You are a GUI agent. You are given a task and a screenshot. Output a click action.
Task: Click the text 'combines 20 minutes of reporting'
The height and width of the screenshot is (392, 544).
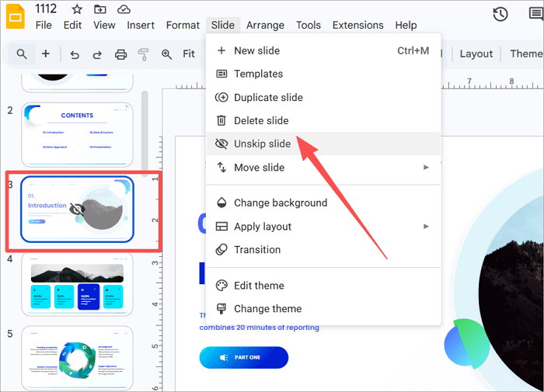coord(259,328)
